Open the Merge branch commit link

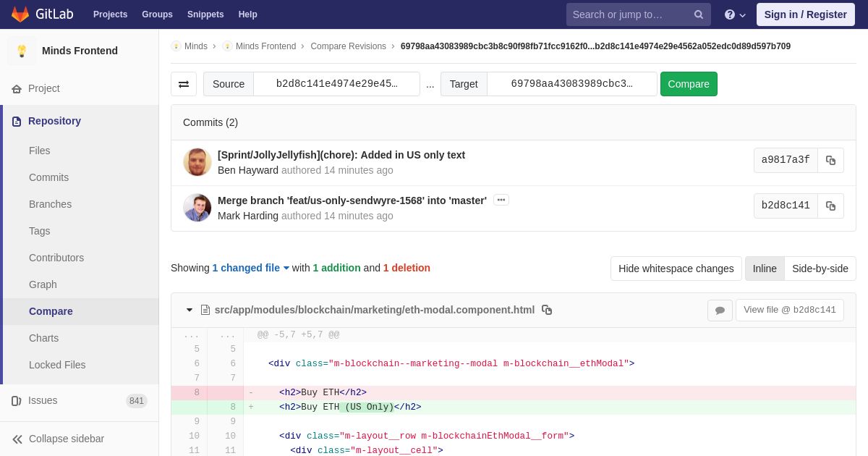coord(352,200)
